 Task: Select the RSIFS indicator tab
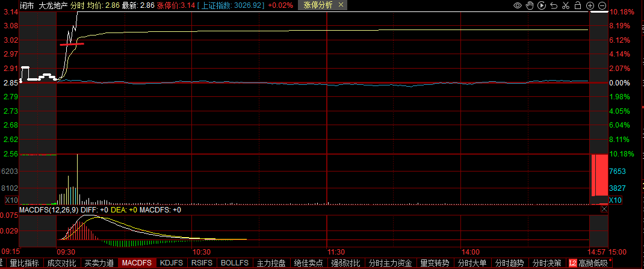pos(202,263)
